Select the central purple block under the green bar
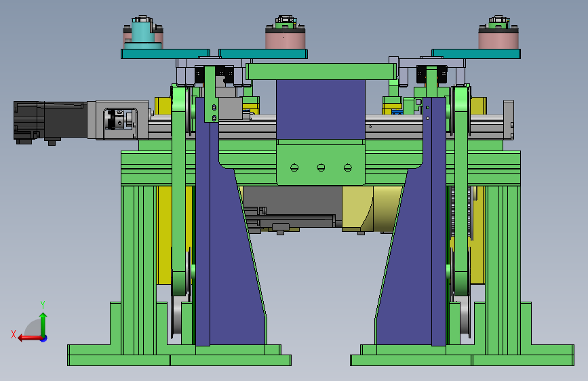 pos(321,110)
